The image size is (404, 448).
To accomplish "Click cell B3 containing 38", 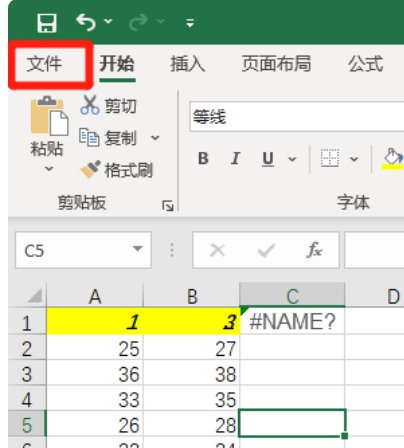I will [192, 373].
